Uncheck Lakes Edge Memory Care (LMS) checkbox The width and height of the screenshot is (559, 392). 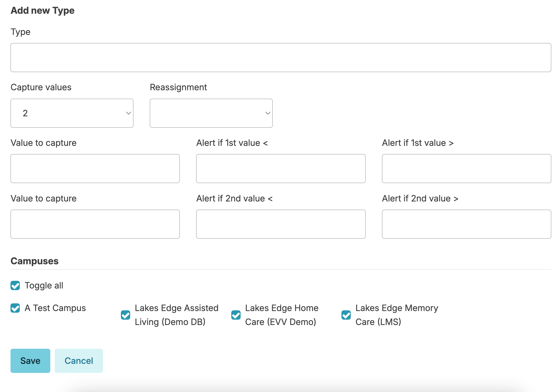346,315
